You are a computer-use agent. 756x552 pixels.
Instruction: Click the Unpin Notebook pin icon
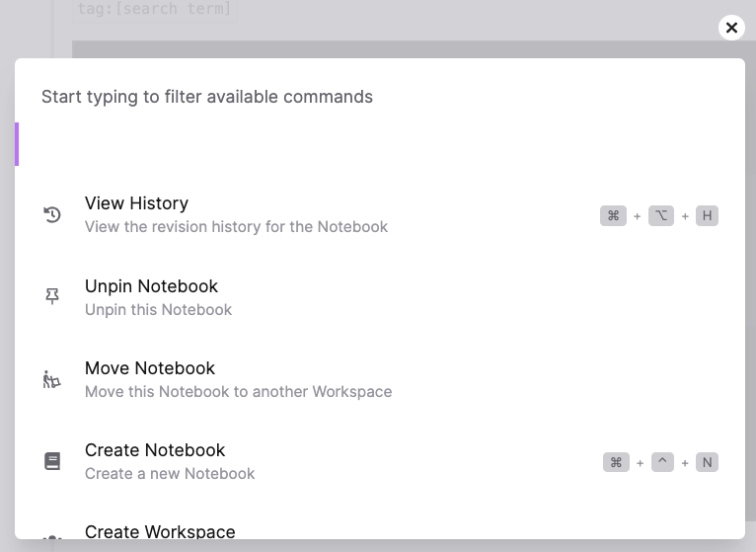pos(52,296)
